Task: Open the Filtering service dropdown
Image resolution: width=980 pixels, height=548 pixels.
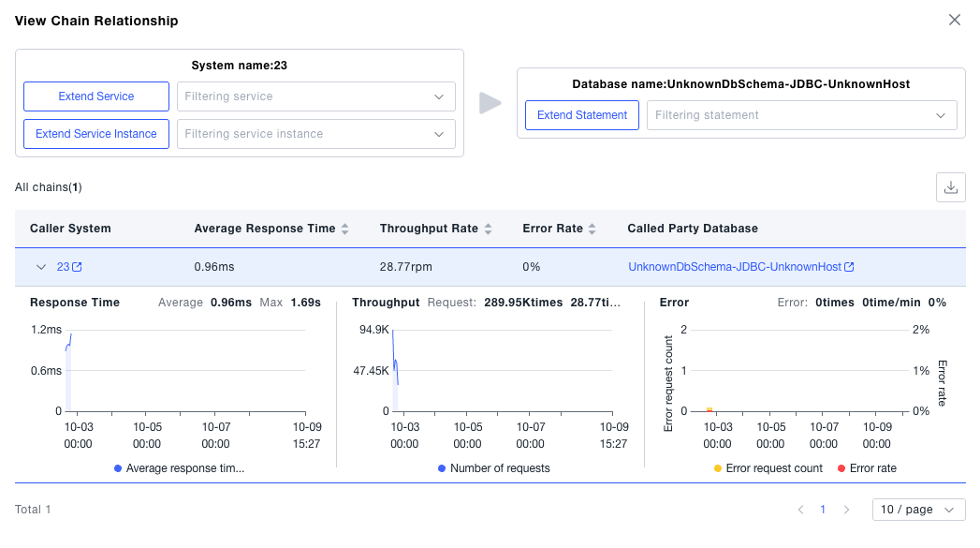Action: [315, 96]
